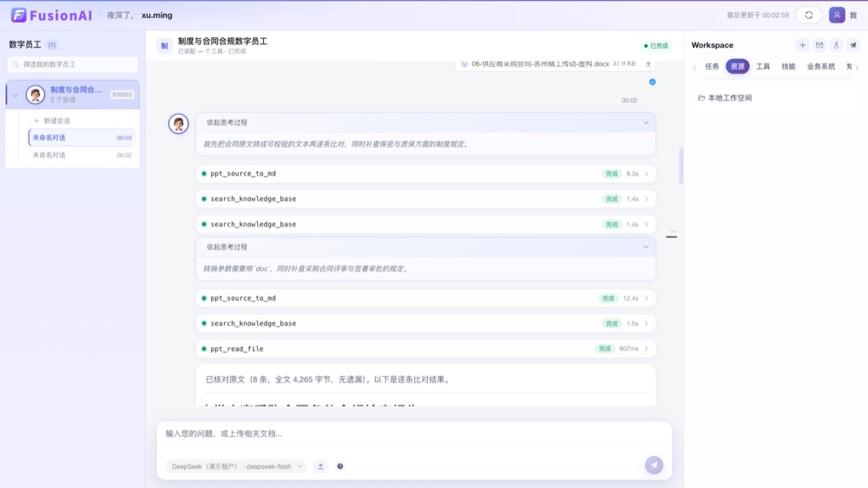Collapse the first 收起思考过程 panel
Screen dimensions: 868x488
646,123
